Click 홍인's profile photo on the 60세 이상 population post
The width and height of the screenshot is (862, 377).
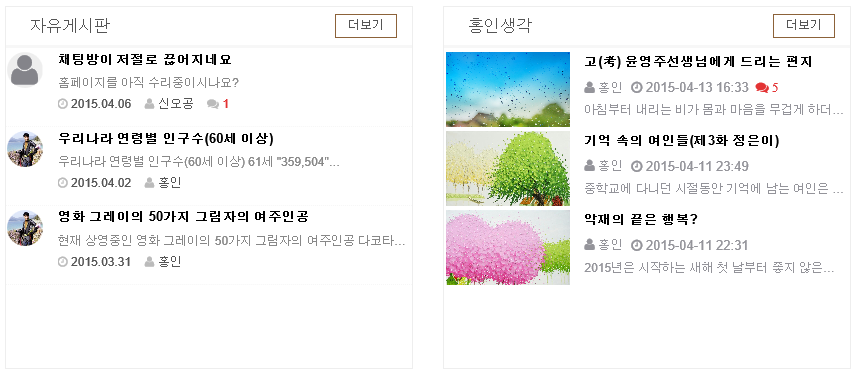25,149
